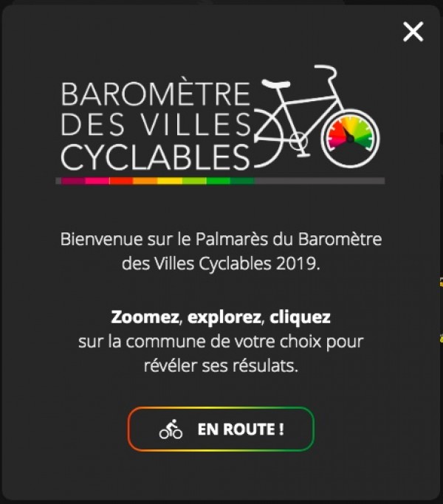
Task: Click the red segment of the rainbow bar
Action: [x=121, y=181]
